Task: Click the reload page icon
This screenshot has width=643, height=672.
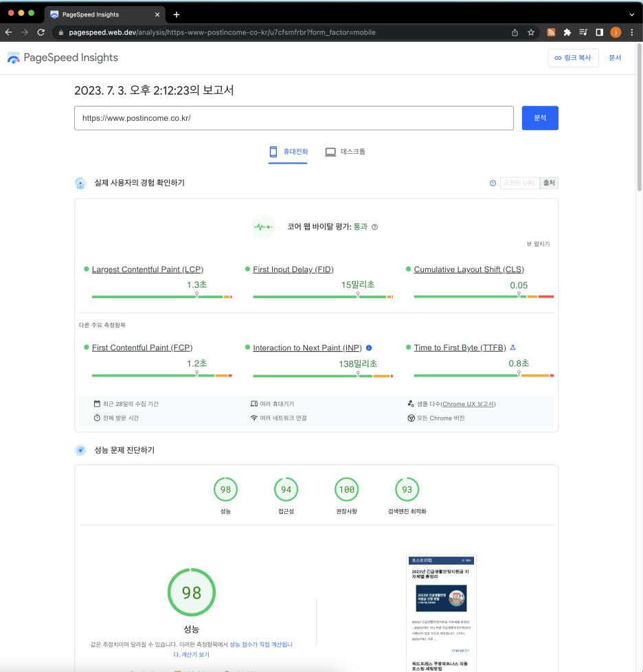Action: pos(41,32)
